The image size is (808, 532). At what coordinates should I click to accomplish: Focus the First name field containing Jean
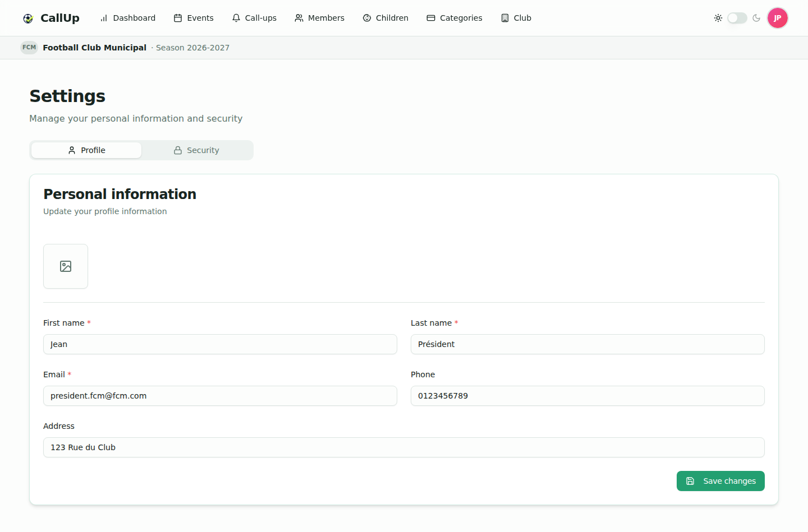220,344
